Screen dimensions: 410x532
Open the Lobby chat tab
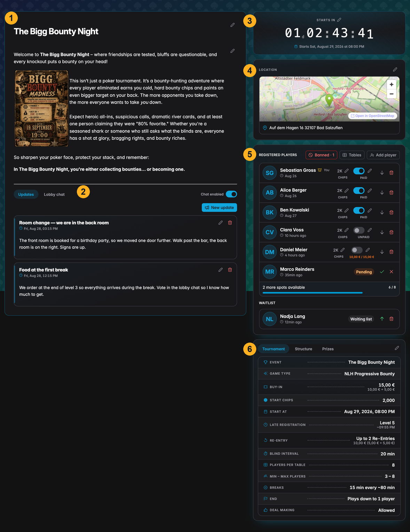[54, 194]
